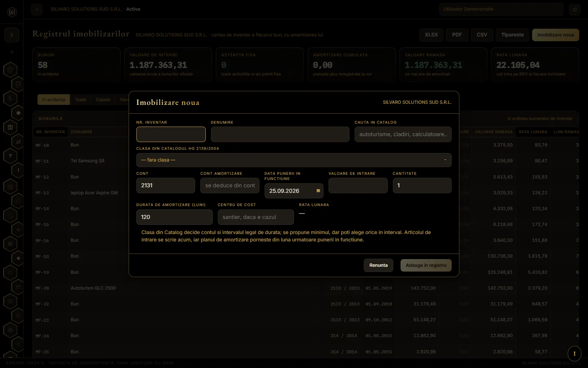The width and height of the screenshot is (588, 368).
Task: Click the 'Tel Samsung S8' row name
Action: (87, 161)
